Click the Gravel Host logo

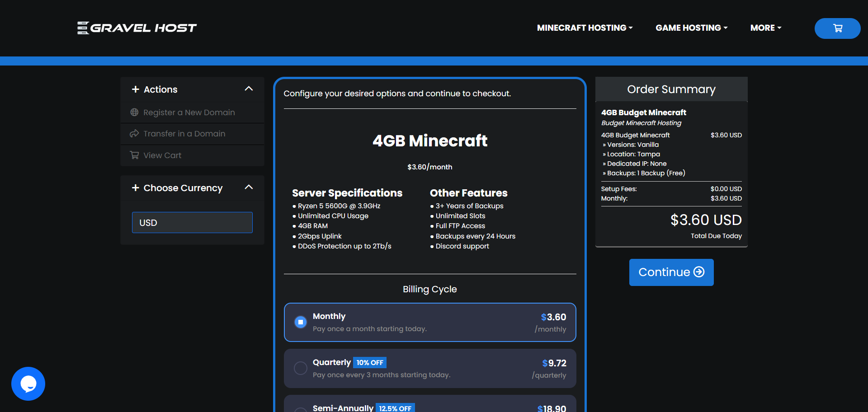137,28
